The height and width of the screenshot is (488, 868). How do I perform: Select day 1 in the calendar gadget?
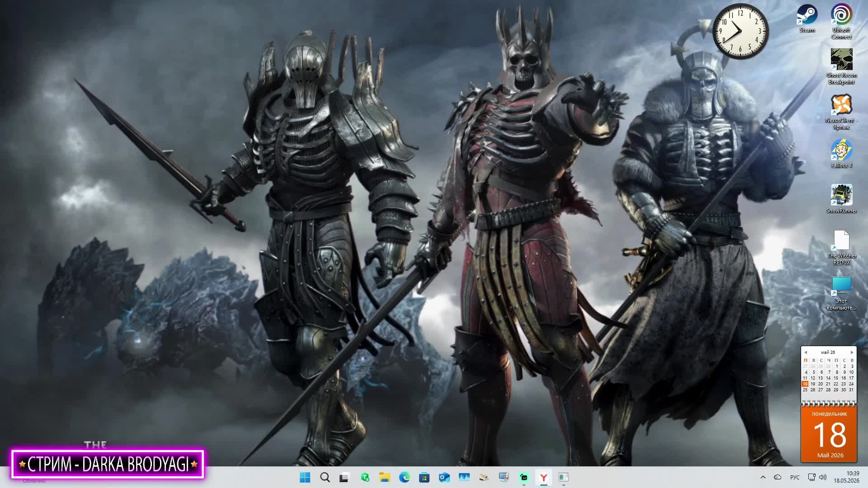pyautogui.click(x=837, y=366)
